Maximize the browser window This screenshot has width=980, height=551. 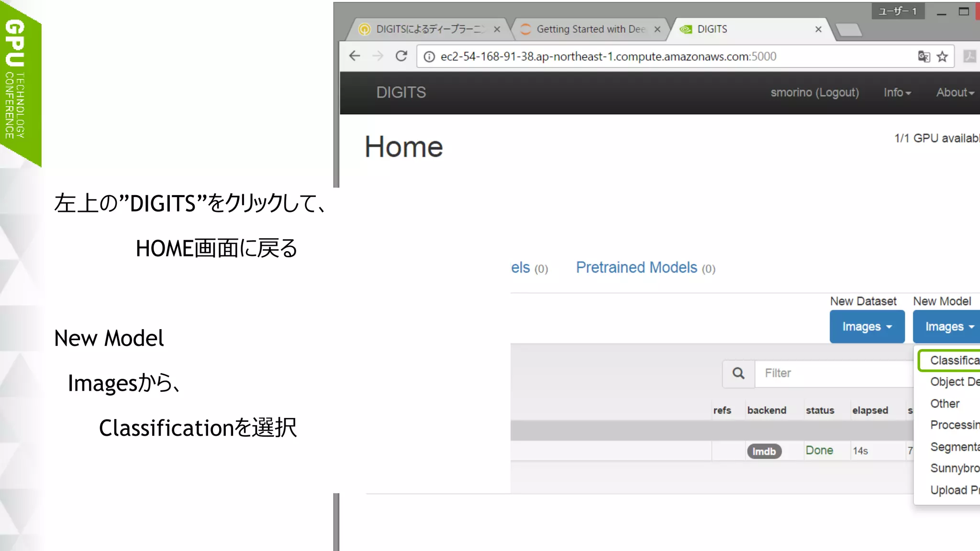pos(964,11)
